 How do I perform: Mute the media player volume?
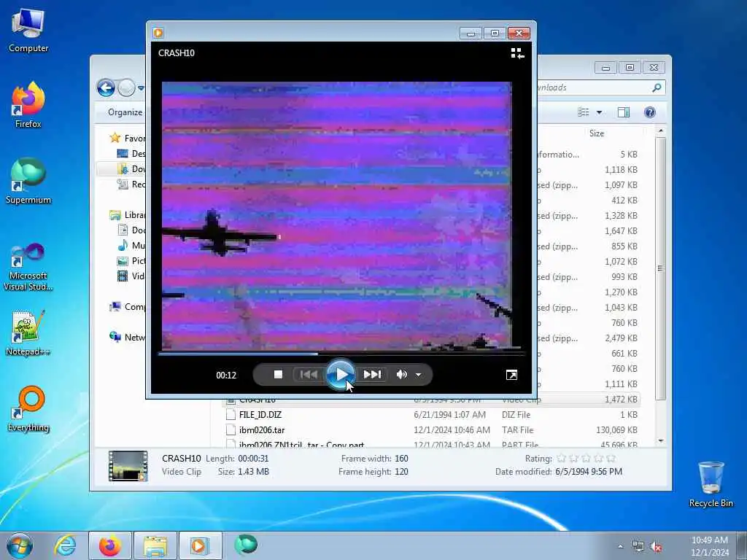coord(402,375)
